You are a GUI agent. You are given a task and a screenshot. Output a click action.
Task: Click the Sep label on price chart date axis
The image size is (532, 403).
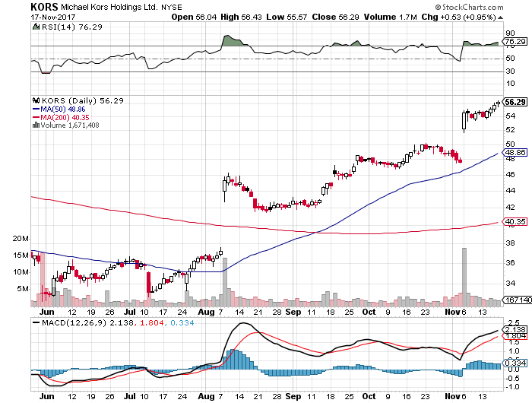tap(293, 312)
